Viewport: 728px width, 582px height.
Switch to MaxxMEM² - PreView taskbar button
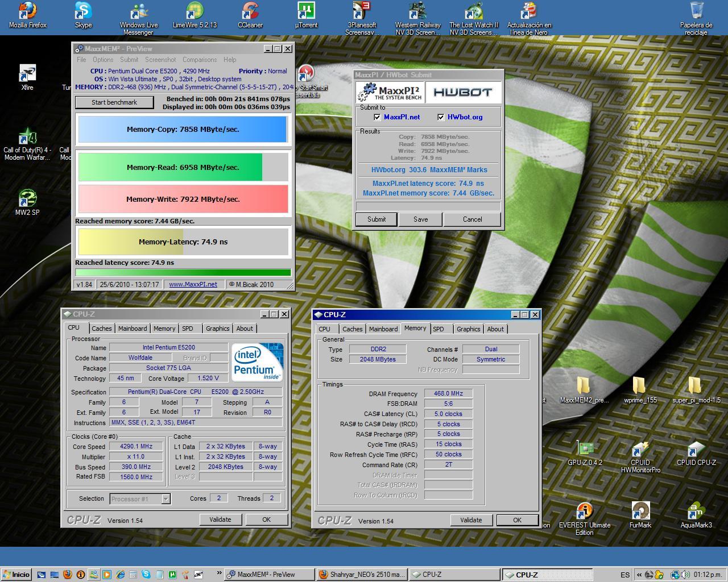coord(269,575)
